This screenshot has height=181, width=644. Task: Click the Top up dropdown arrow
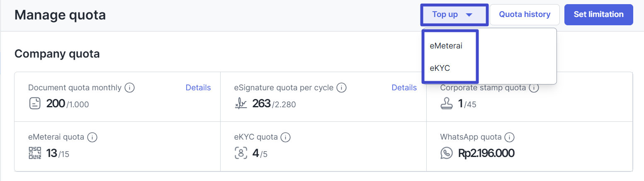(469, 15)
